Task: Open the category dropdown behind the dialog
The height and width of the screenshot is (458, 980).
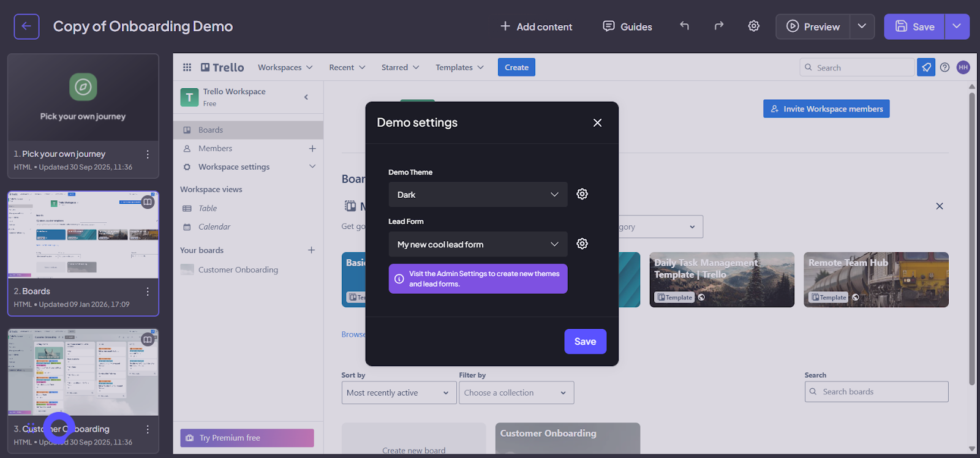Action: (x=661, y=227)
